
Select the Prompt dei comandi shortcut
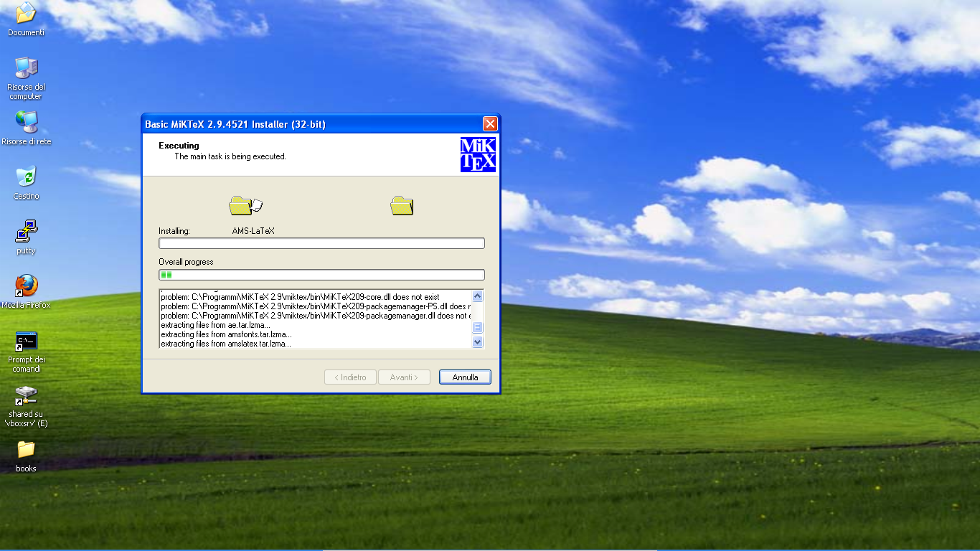26,352
